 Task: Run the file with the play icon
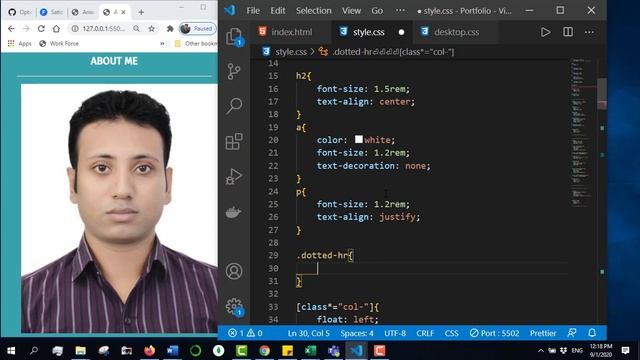pos(545,32)
